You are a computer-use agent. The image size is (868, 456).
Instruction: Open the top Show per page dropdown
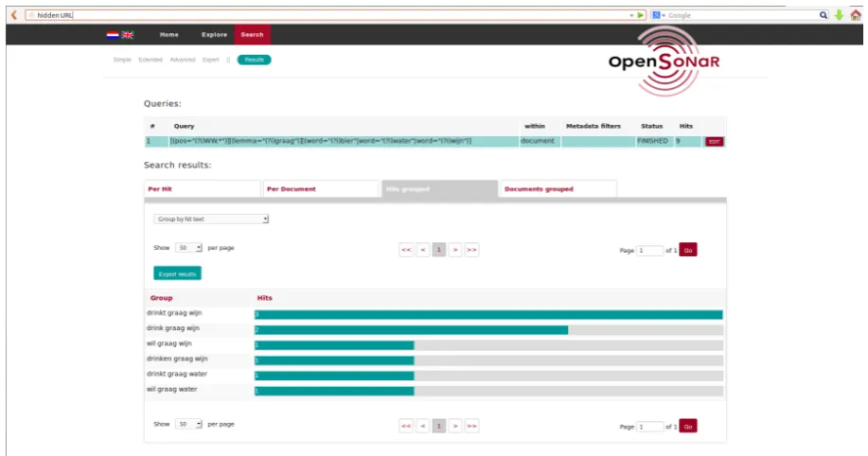188,248
